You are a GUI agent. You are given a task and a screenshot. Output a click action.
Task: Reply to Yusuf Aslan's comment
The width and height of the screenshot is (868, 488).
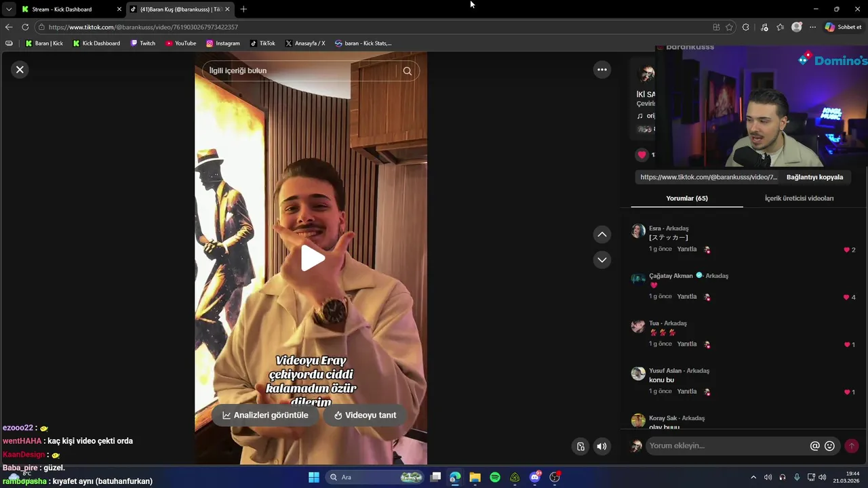[687, 391]
